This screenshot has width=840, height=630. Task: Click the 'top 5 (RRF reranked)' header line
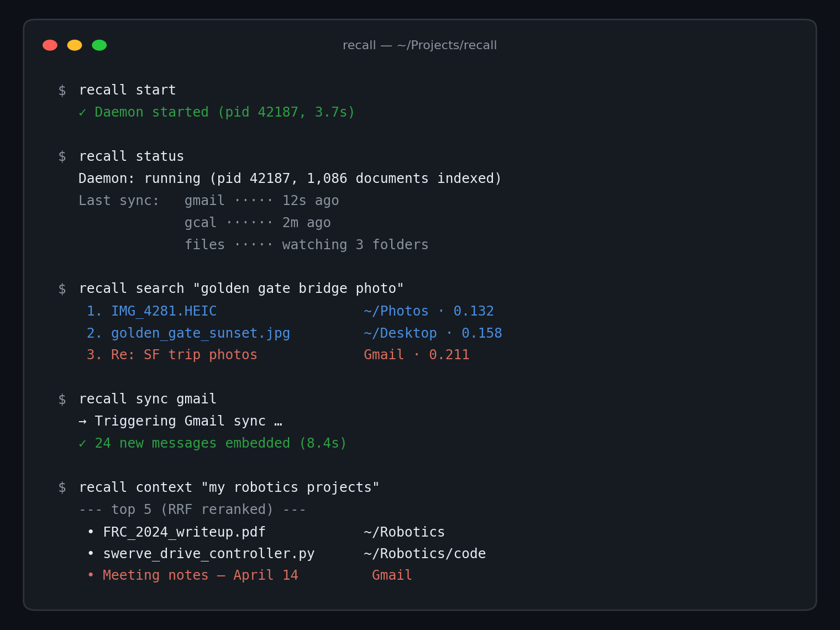pos(192,510)
